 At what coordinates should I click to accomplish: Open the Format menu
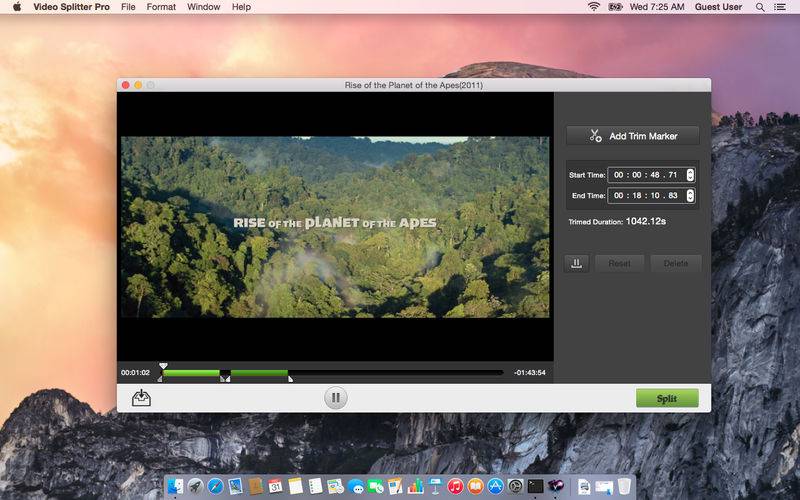(161, 7)
